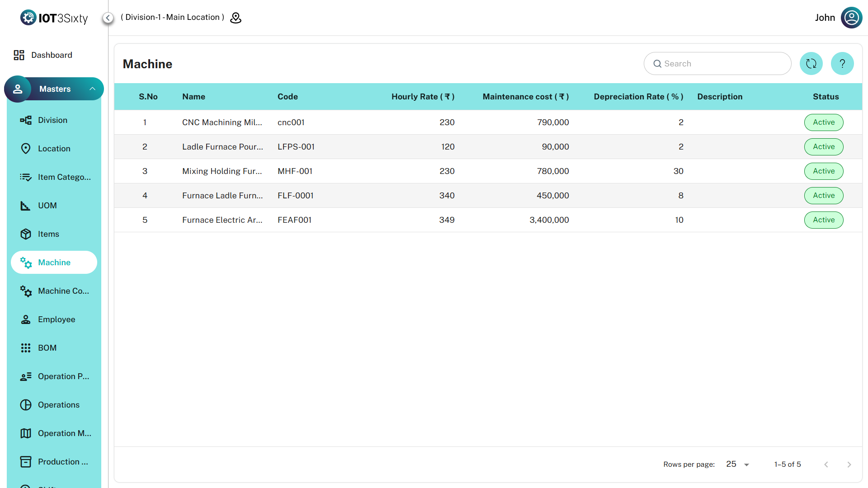Collapse sidebar with the chevron arrow
Screen dimensions: 868x488
pos(108,18)
